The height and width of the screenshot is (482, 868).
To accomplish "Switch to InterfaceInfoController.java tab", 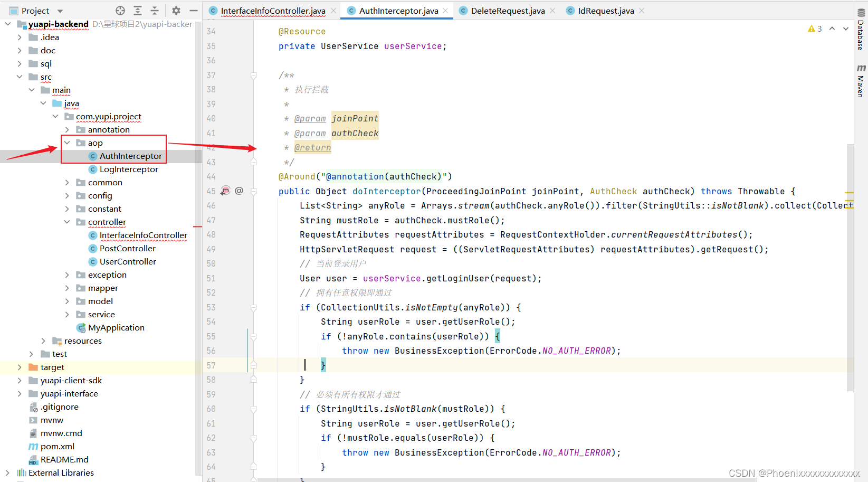I will click(273, 11).
